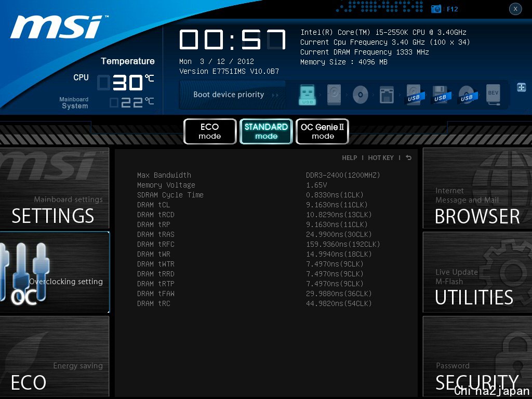Click the 00:57 system clock display
The image size is (532, 399).
coord(233,39)
